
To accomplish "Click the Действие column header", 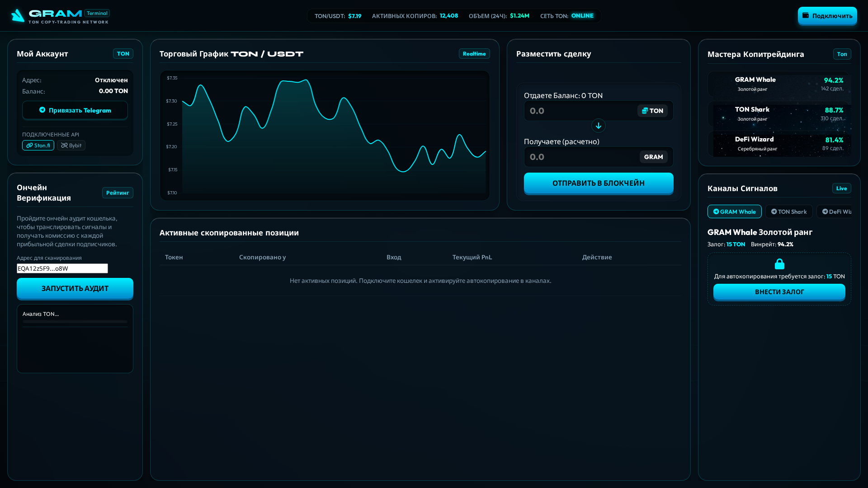I will pyautogui.click(x=597, y=257).
